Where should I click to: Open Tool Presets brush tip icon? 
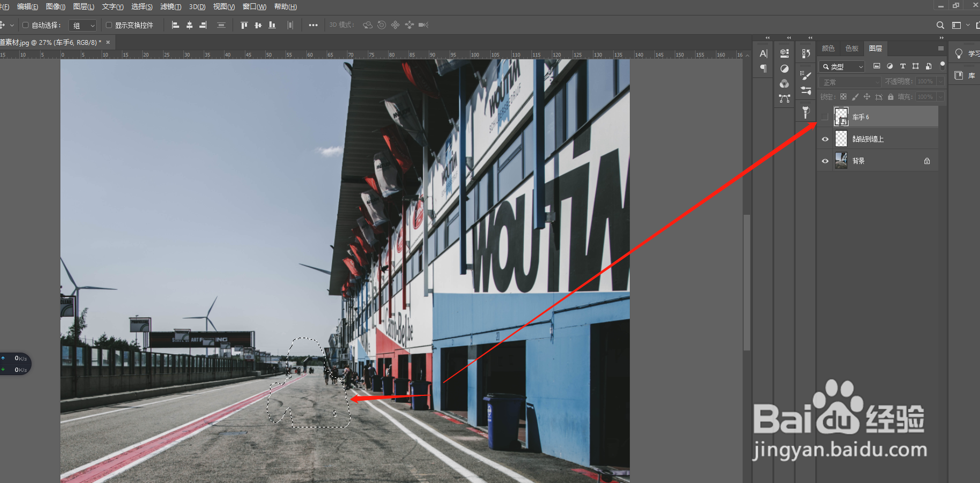click(806, 112)
